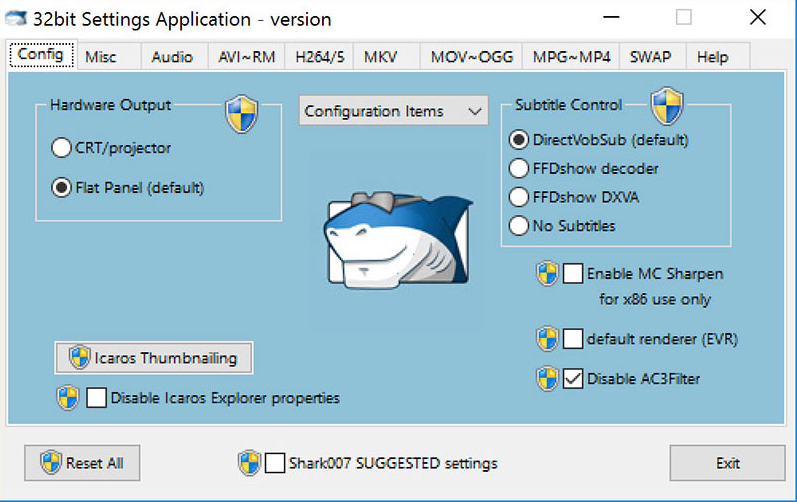Enable MC Sharpen checkbox
The width and height of the screenshot is (797, 502).
point(573,274)
